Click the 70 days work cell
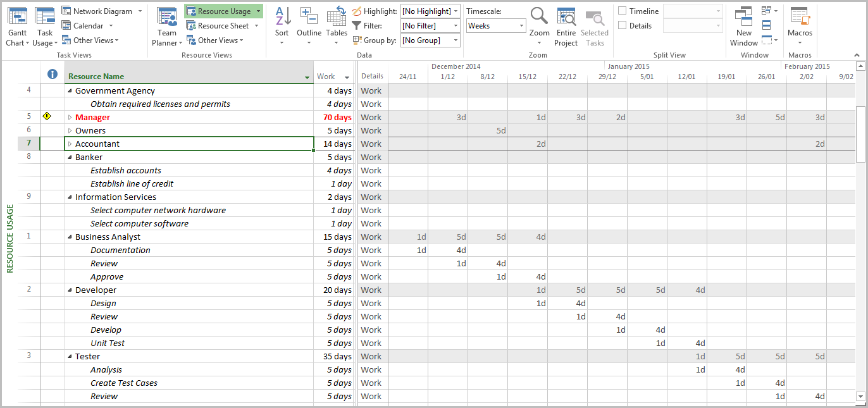868x408 pixels. coord(334,117)
